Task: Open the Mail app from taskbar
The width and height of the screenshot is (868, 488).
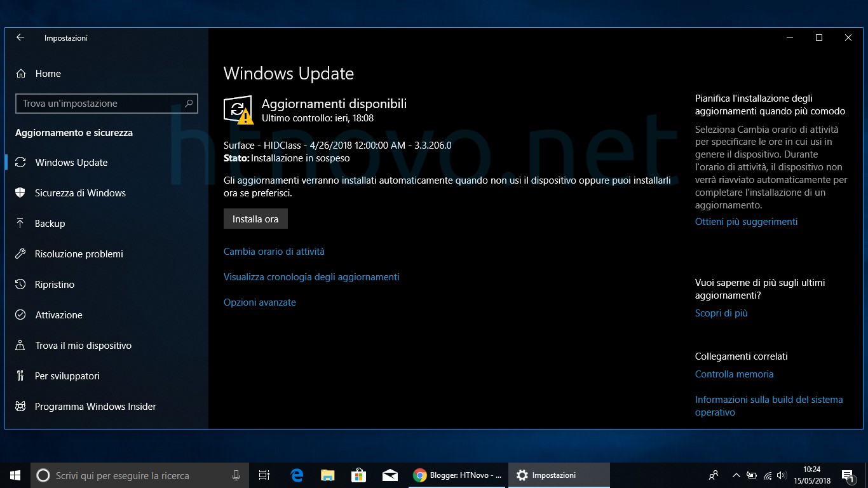Action: point(390,475)
